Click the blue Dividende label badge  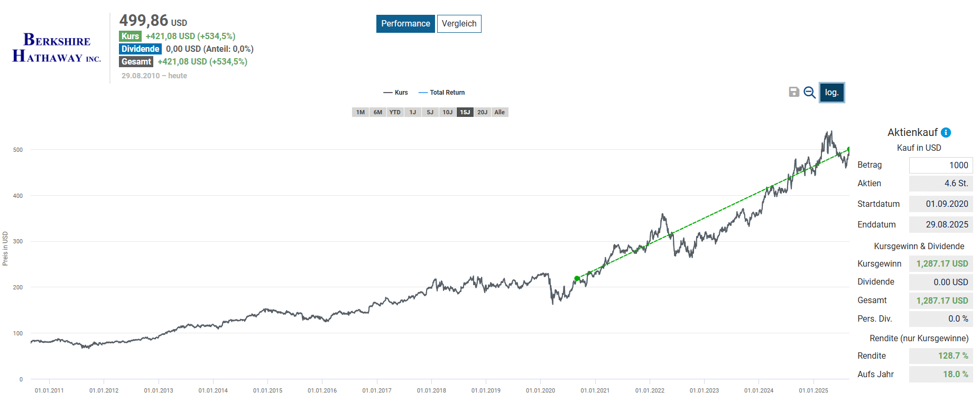140,49
